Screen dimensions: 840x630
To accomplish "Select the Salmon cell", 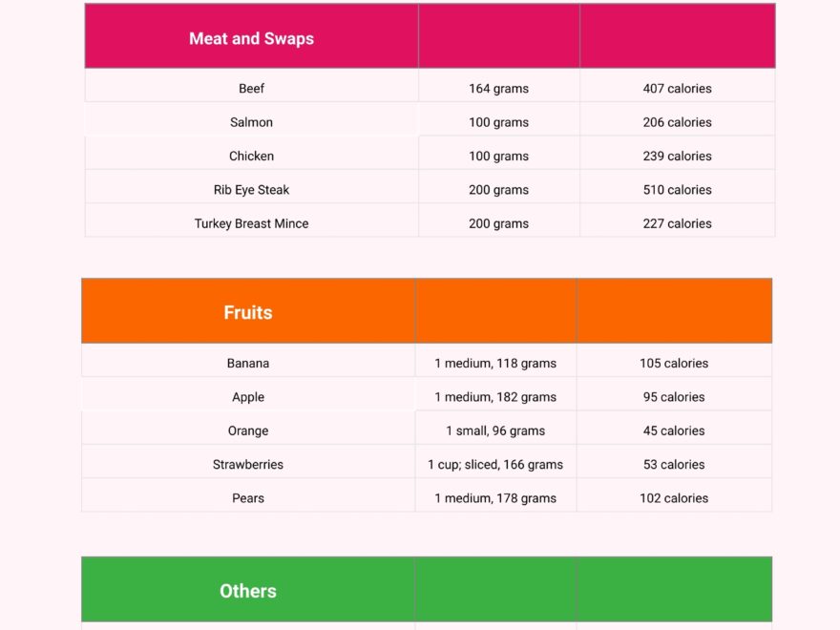I will [x=252, y=122].
